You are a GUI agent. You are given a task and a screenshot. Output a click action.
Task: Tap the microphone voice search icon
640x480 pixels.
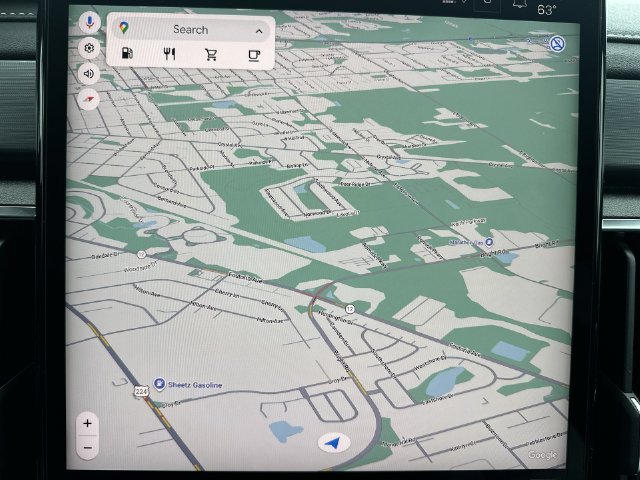(x=89, y=22)
